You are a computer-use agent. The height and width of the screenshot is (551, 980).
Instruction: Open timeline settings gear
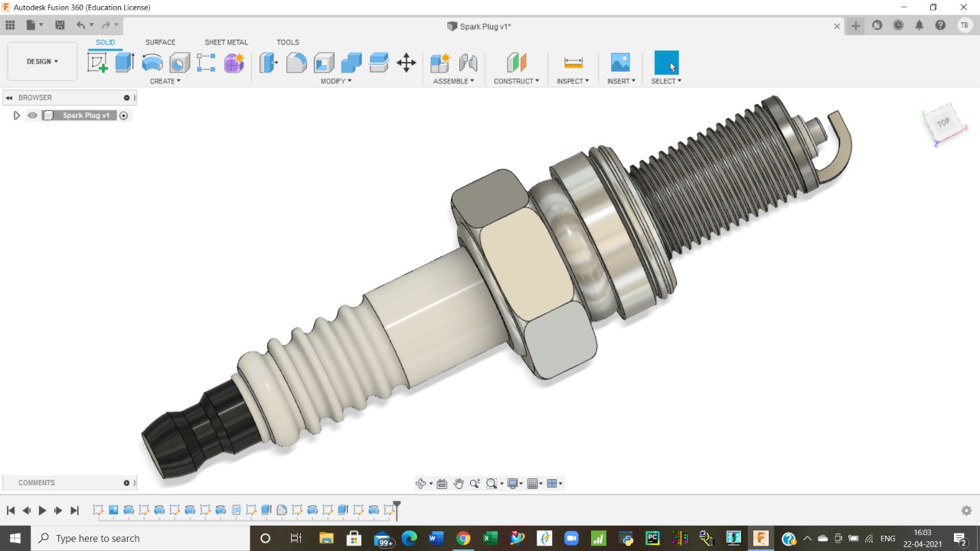click(966, 510)
